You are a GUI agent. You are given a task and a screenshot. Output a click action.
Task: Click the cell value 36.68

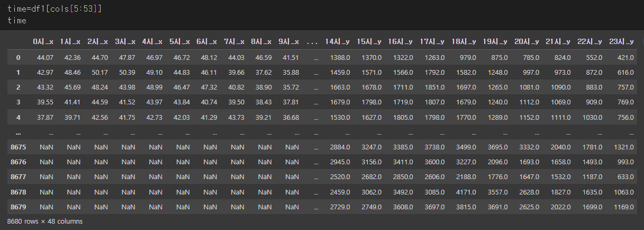coord(290,117)
